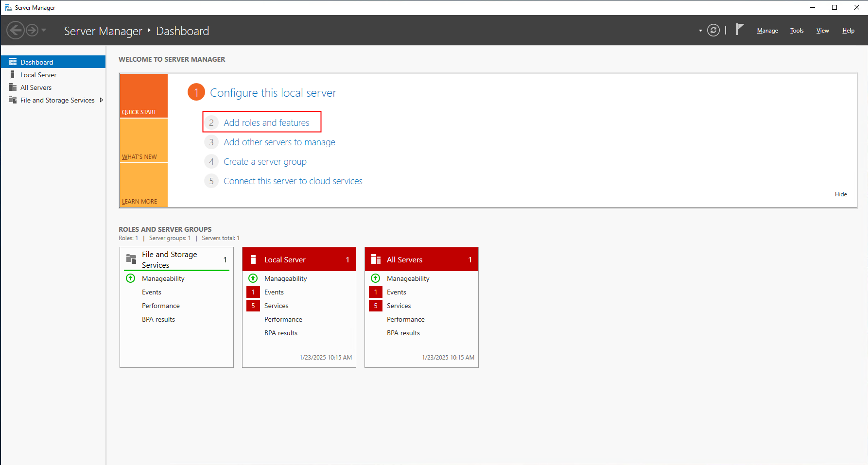Select All Servers in the sidebar
This screenshot has height=465, width=868.
coord(53,87)
